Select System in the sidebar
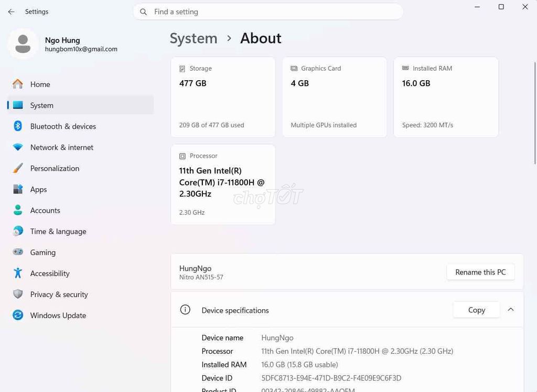537x392 pixels. (80, 105)
